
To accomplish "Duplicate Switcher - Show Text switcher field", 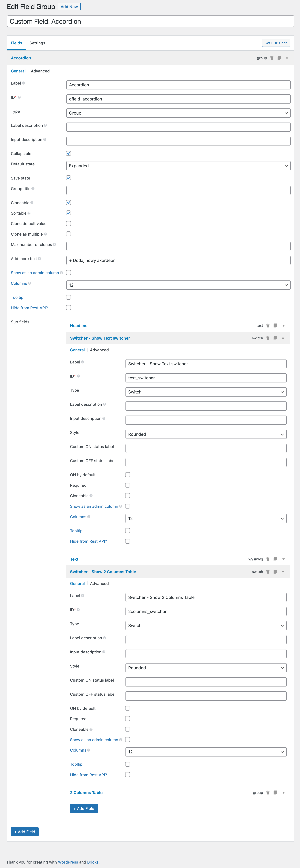I will click(275, 338).
